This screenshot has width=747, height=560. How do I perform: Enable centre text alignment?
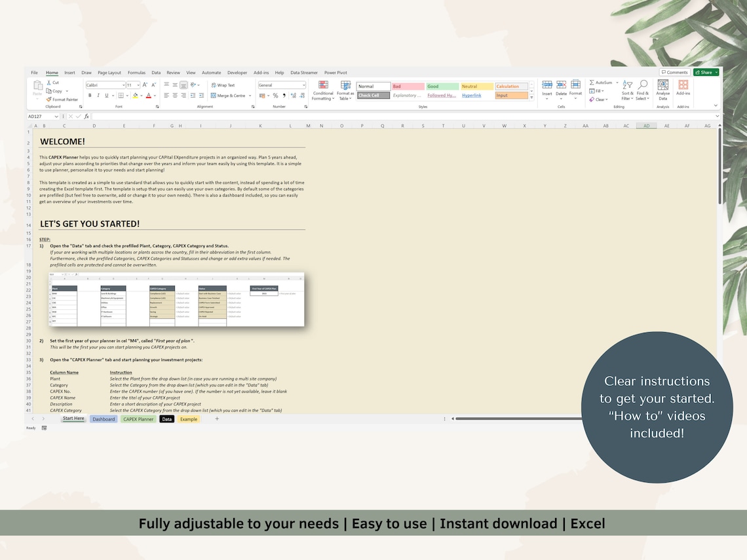[174, 95]
